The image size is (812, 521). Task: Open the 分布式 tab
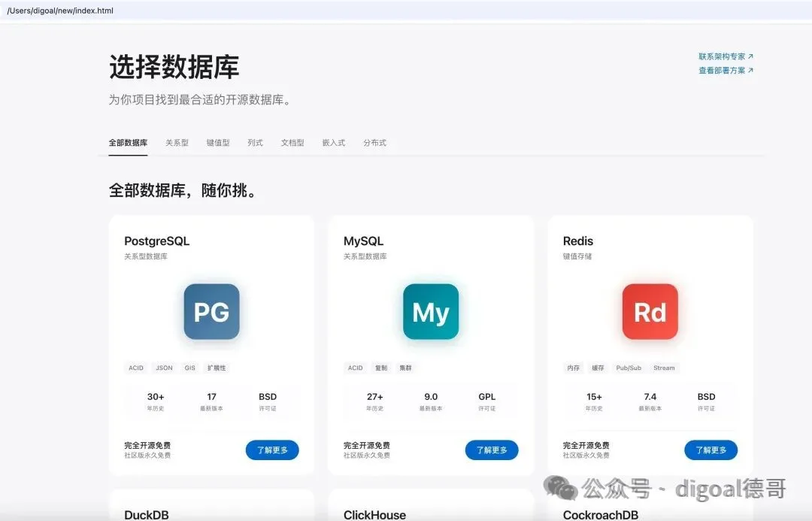coord(375,143)
